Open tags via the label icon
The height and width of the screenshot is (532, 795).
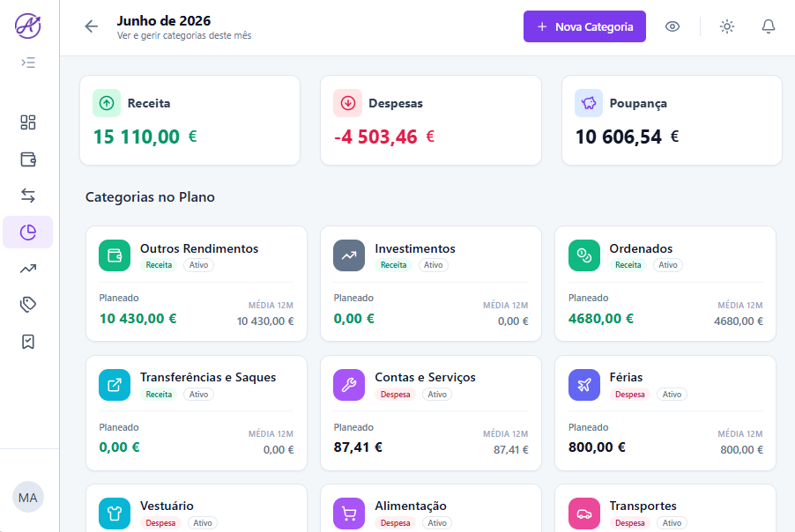27,304
